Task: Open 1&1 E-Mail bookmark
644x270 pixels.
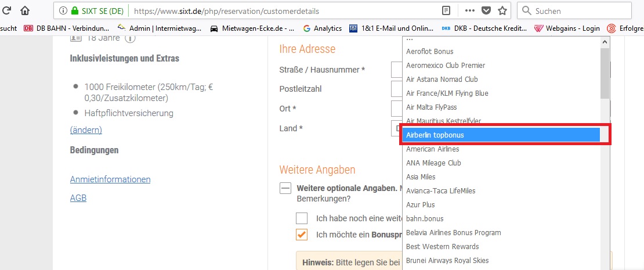Action: point(392,28)
